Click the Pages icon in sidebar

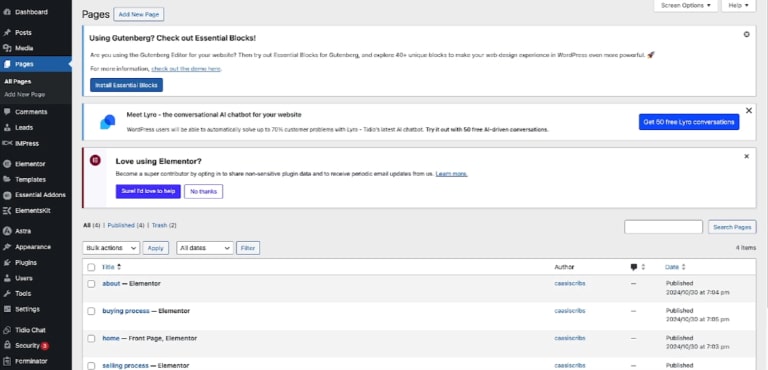tap(7, 64)
